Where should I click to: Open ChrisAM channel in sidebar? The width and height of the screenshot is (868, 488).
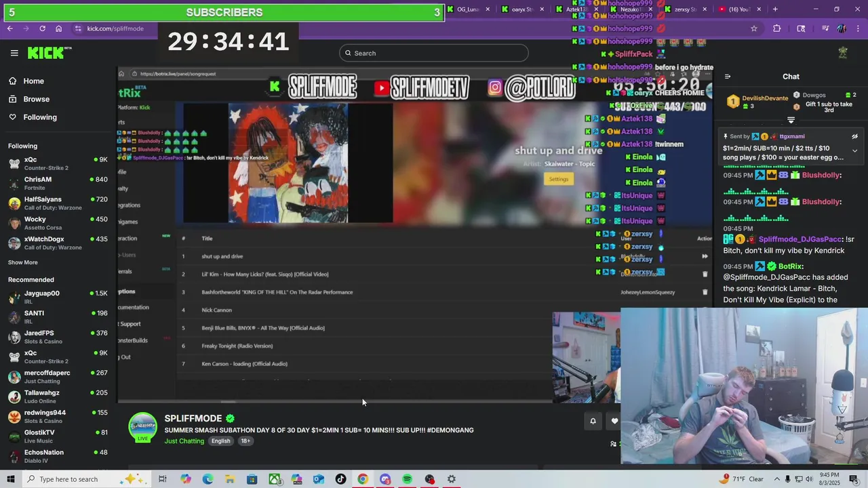[58, 183]
